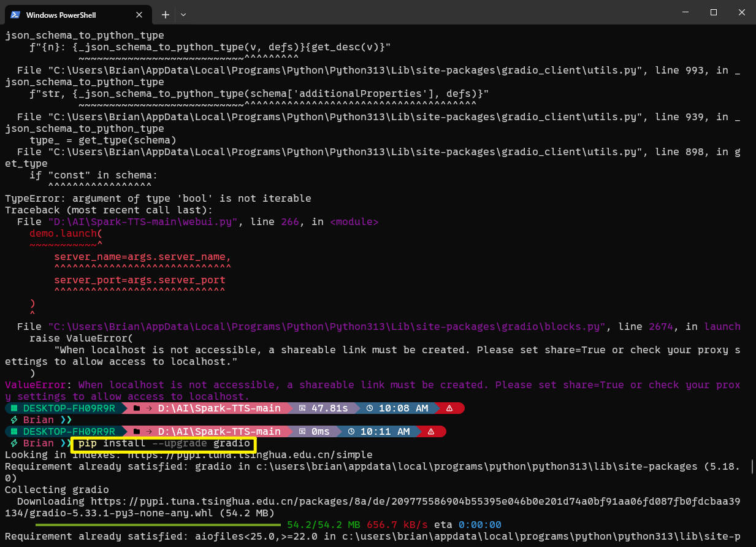The height and width of the screenshot is (547, 756).
Task: Click the '10:08 AM' prompt time
Action: pos(403,408)
